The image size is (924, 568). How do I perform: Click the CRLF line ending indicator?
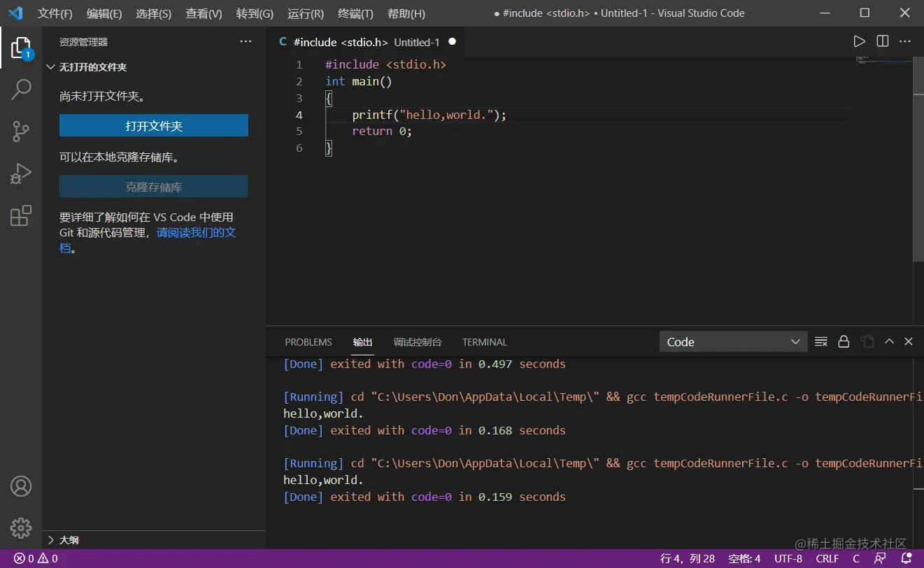(x=827, y=558)
